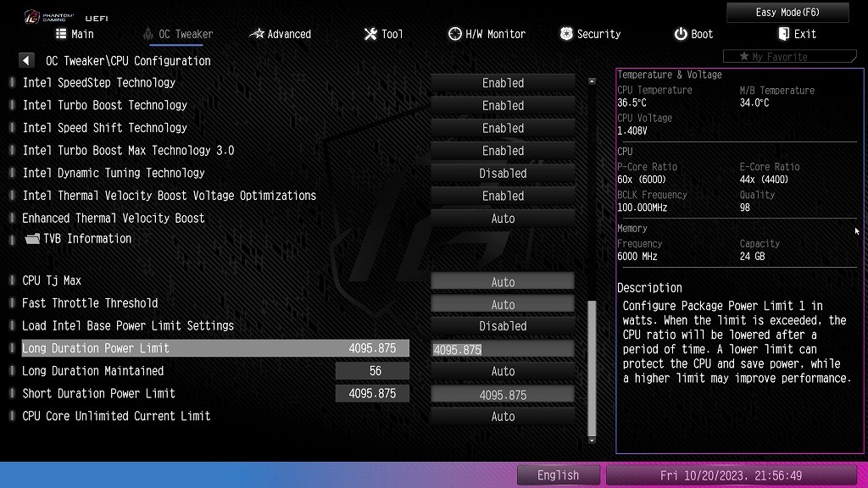
Task: Click the P-Core Ratio 60x (6000) value
Action: [642, 180]
